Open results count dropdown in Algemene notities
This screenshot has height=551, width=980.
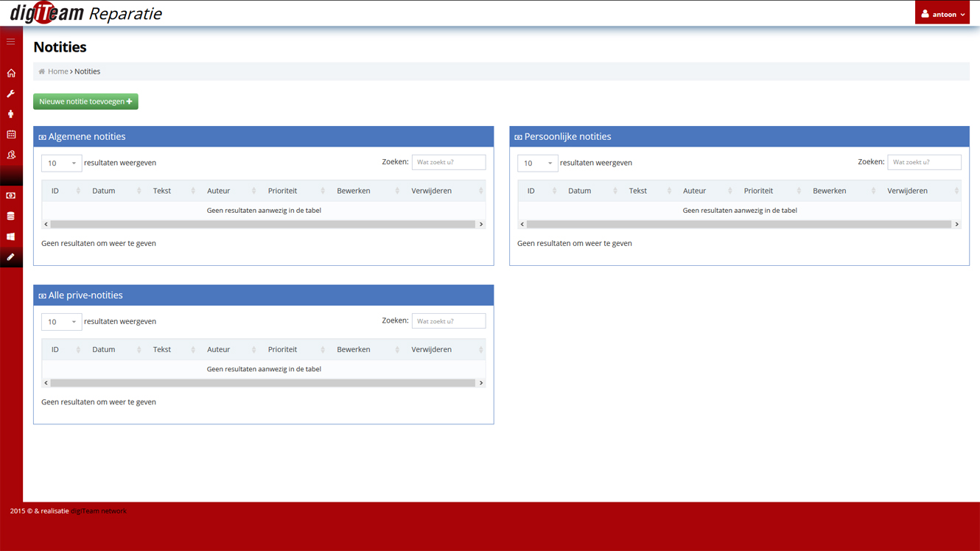(61, 163)
